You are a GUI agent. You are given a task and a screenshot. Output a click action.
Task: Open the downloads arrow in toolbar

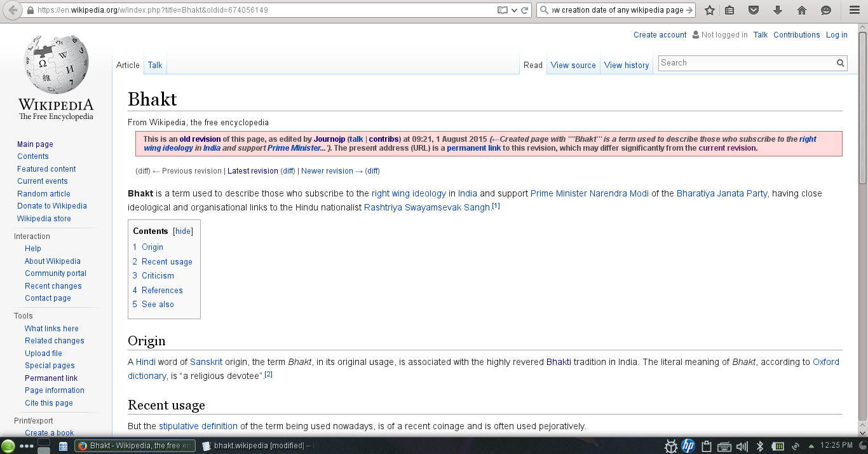pos(778,10)
